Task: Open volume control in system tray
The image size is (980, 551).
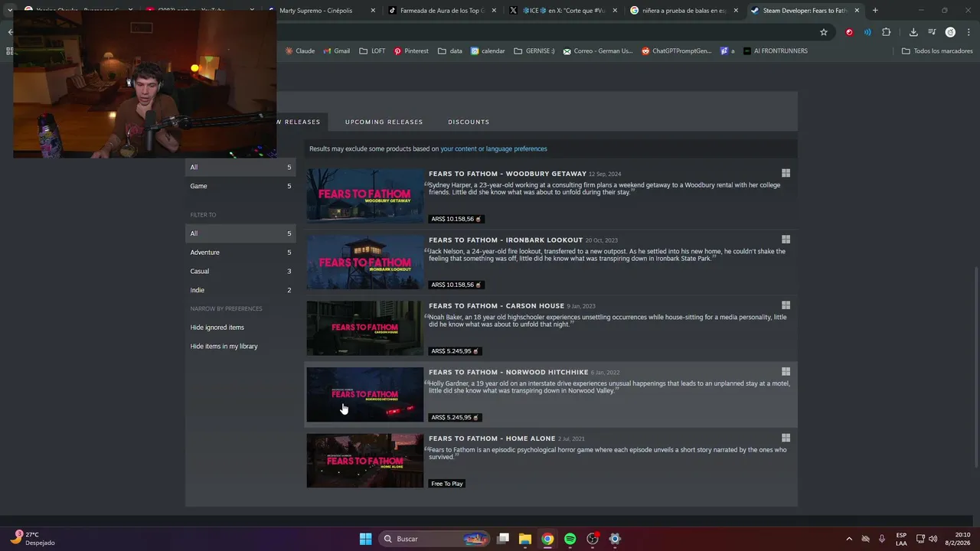Action: click(933, 539)
